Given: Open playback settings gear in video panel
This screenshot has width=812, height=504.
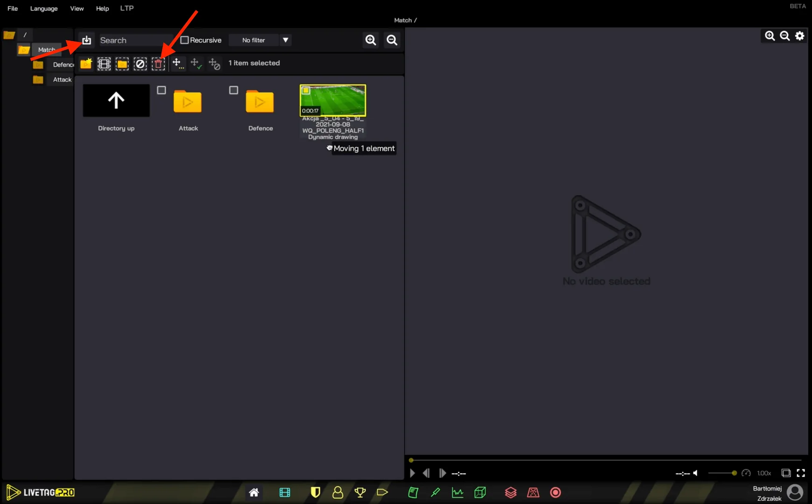Looking at the screenshot, I should 799,35.
